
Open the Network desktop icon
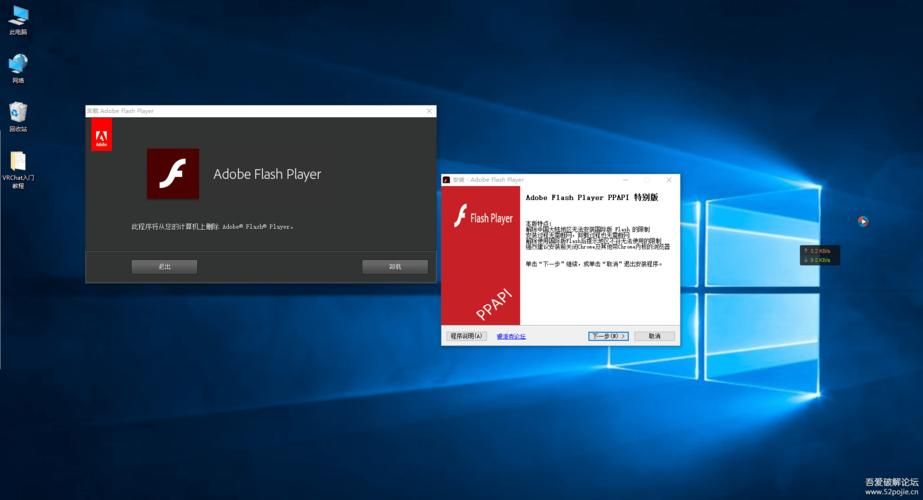(x=18, y=65)
